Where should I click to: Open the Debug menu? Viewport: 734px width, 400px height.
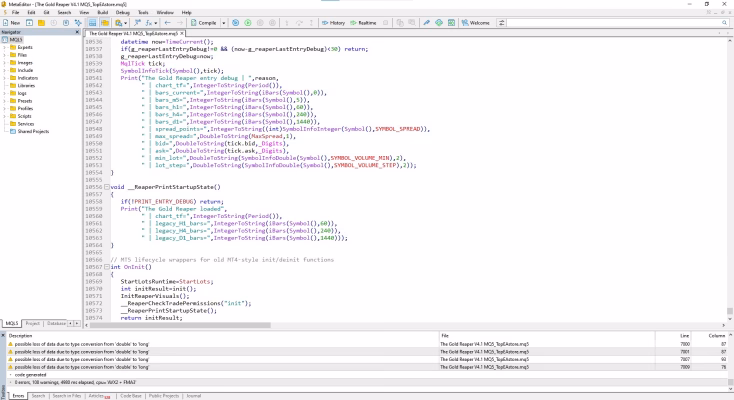tap(123, 12)
